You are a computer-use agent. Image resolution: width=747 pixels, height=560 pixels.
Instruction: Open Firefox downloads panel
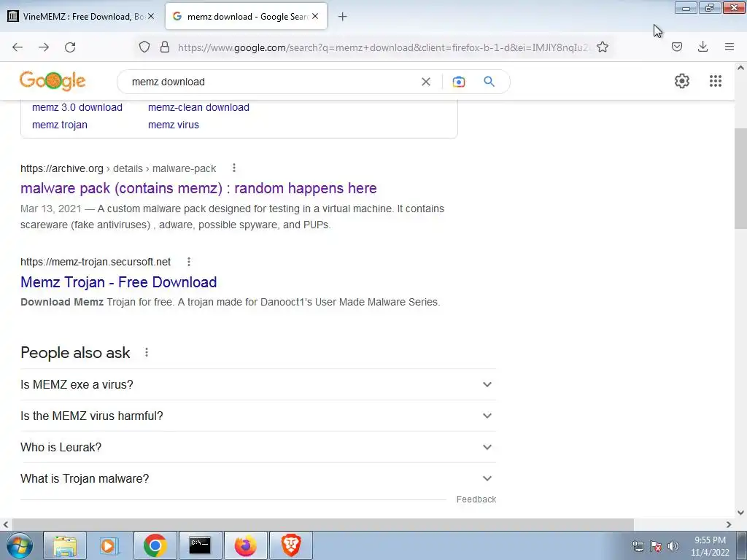[x=703, y=47]
